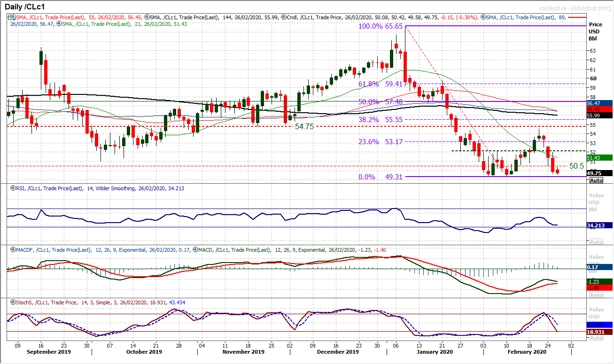Click the 49.75 last price tag
614x364 pixels.
pyautogui.click(x=599, y=173)
